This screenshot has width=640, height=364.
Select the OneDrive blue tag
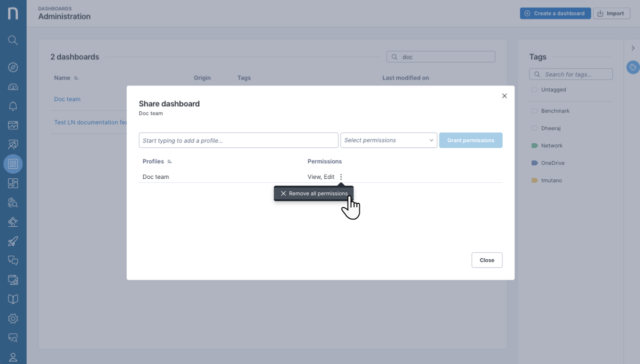pos(552,163)
